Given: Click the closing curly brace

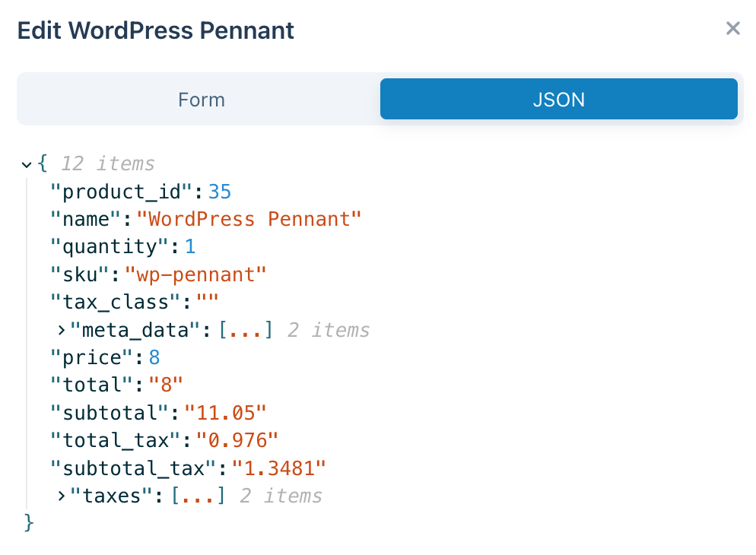Looking at the screenshot, I should [29, 523].
